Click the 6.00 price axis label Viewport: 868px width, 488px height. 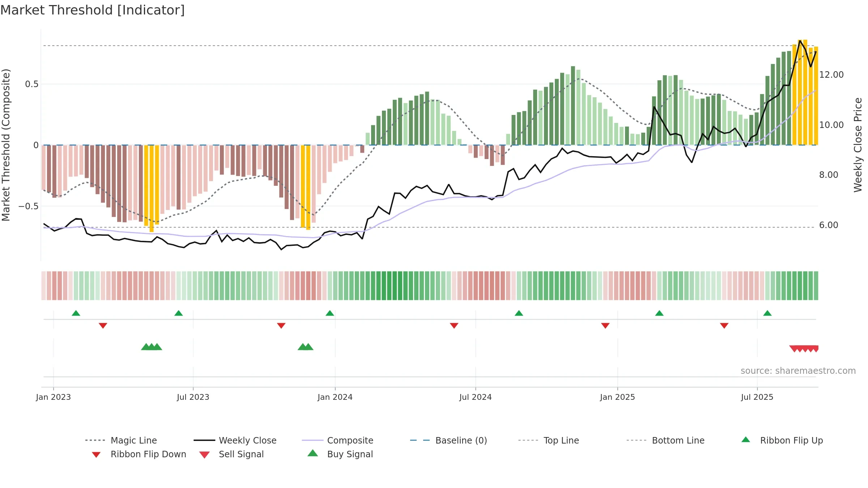coord(829,225)
